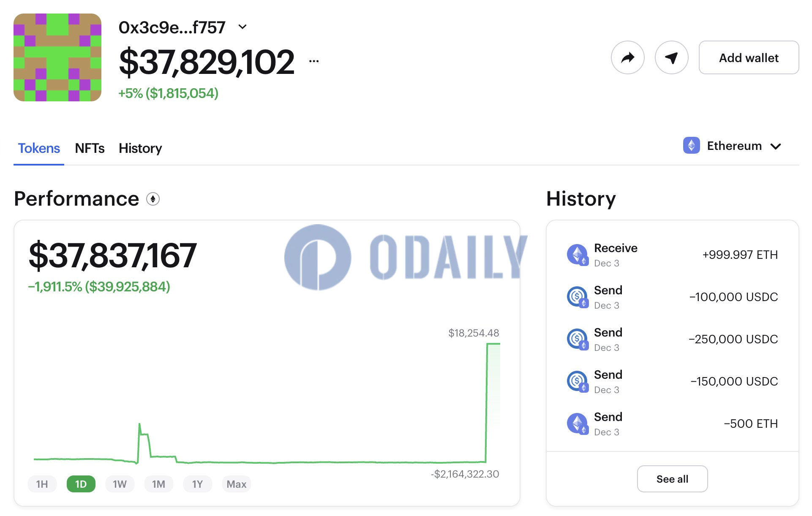Click the Add wallet button
The height and width of the screenshot is (516, 812).
point(749,57)
